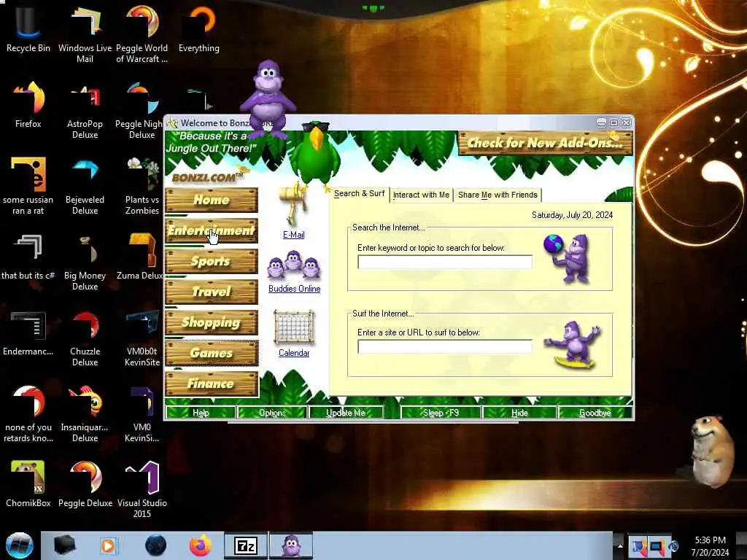Screen dimensions: 747x560
Task: Open the Entertainment section
Action: [x=212, y=230]
